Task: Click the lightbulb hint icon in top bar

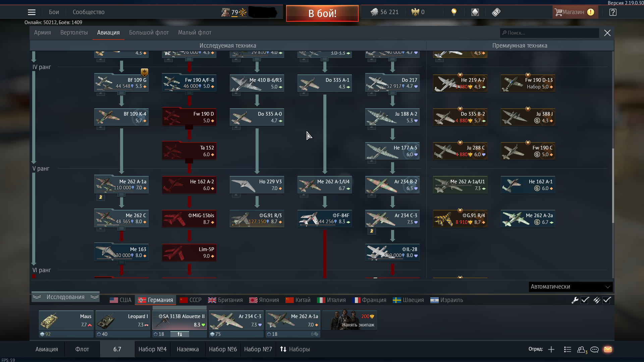Action: [x=454, y=12]
